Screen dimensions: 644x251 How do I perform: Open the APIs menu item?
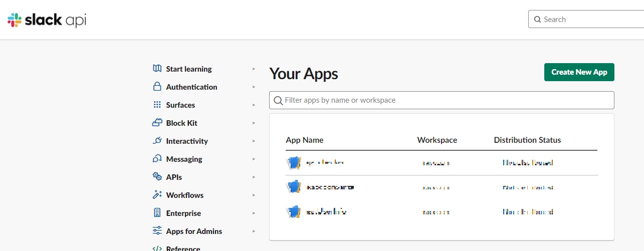point(174,177)
